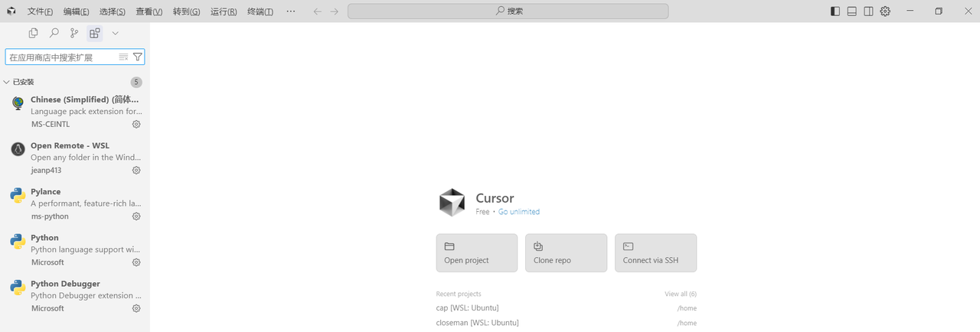Go forward with the right arrow
This screenshot has width=980, height=332.
tap(335, 11)
